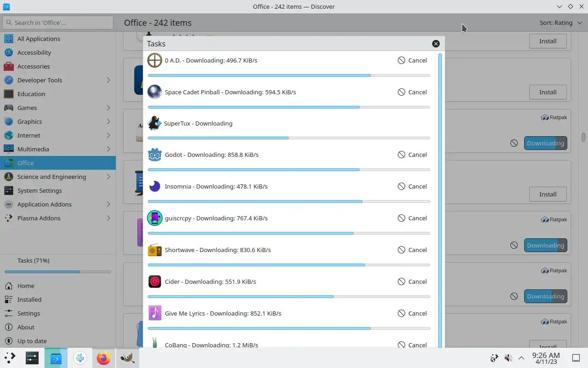Open Discover Settings page
Viewport: 588px width, 368px height.
[58, 313]
